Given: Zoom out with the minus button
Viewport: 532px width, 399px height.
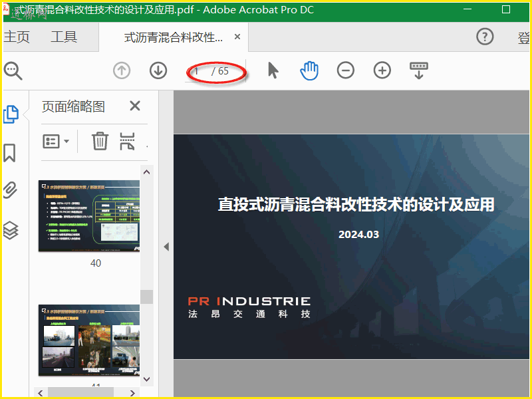Looking at the screenshot, I should click(x=346, y=70).
